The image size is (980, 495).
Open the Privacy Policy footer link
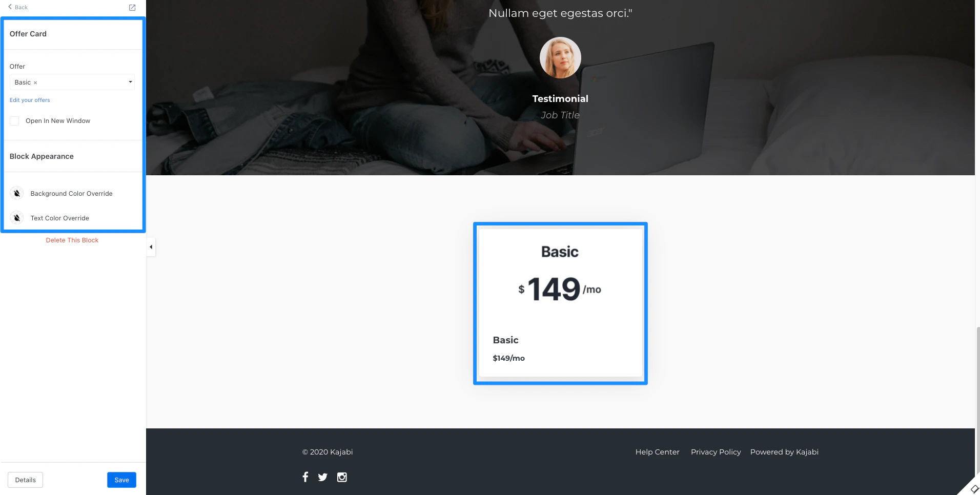tap(716, 452)
